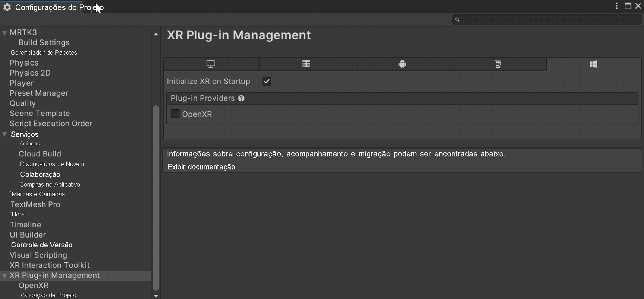This screenshot has width=644, height=299.
Task: Select the dedicated server platform tab
Action: (x=307, y=64)
